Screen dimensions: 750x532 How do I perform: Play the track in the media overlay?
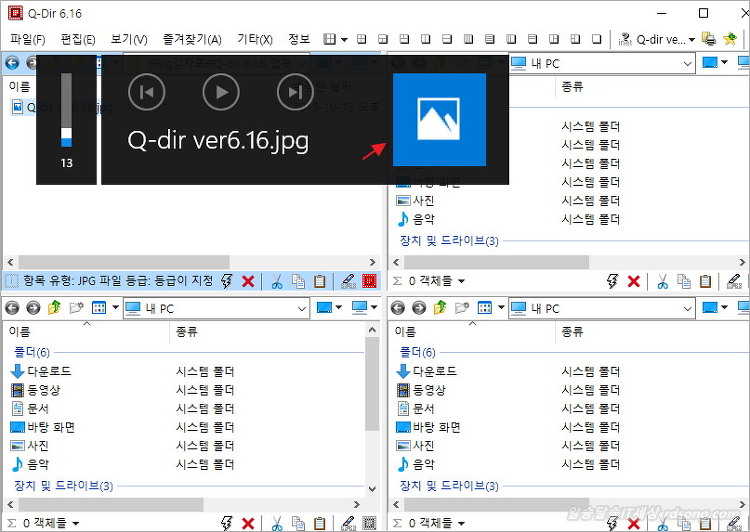(221, 92)
